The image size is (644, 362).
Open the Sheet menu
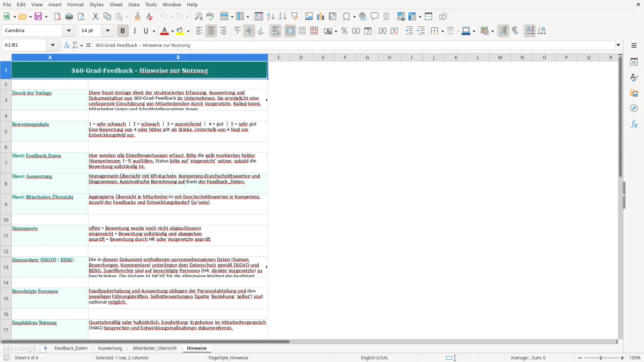(x=116, y=4)
